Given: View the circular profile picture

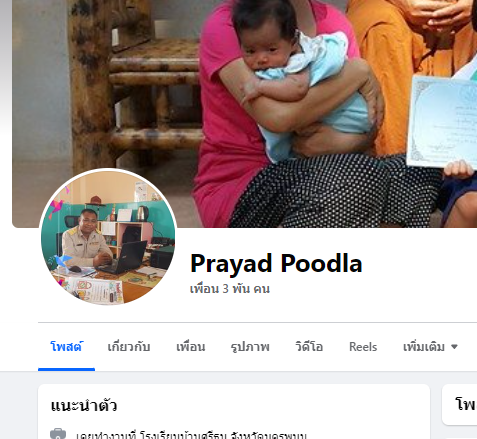Looking at the screenshot, I should pyautogui.click(x=108, y=237).
